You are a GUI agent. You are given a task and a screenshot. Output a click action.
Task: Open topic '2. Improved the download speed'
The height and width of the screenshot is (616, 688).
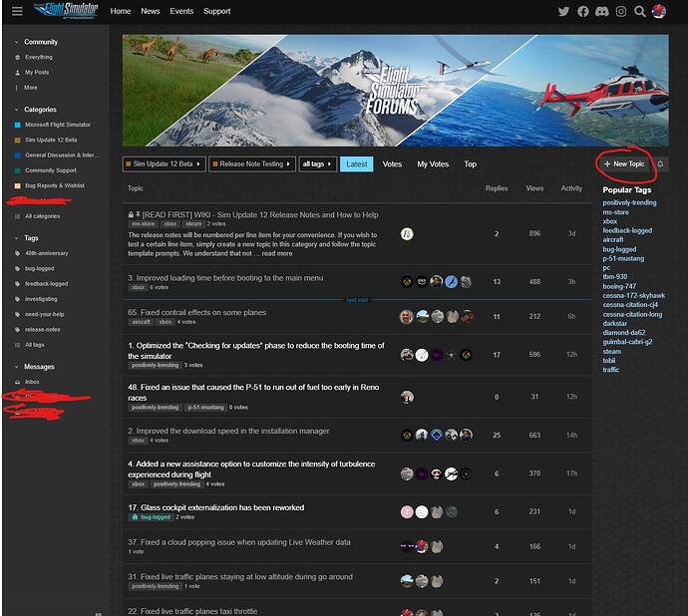(228, 432)
